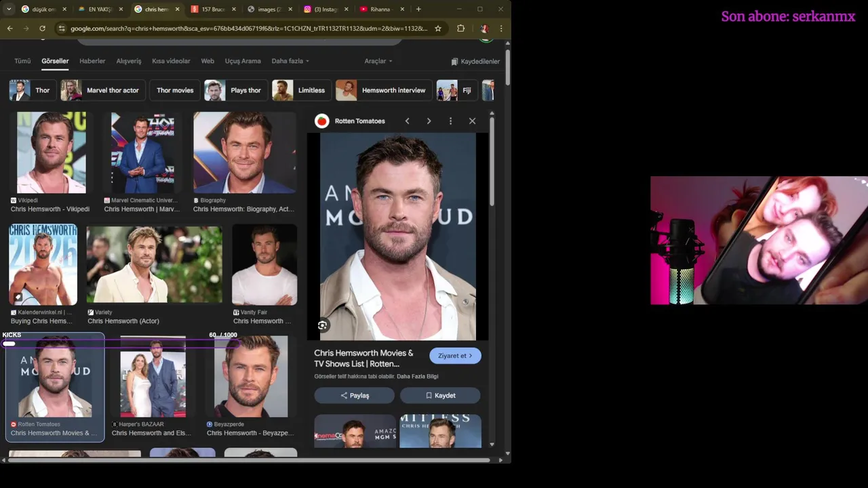Click the large Chris Hemsworth preview image

click(397, 237)
